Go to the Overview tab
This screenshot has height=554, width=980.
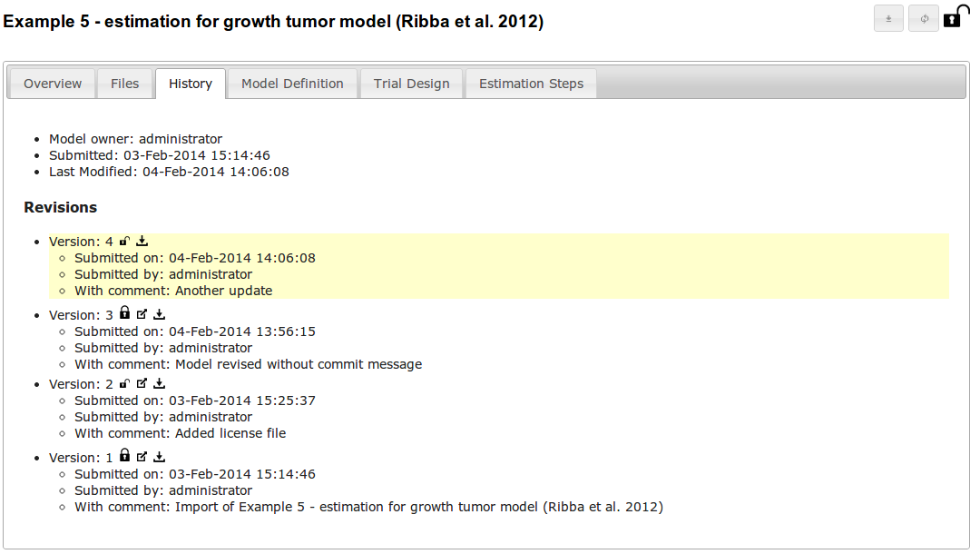pyautogui.click(x=52, y=83)
